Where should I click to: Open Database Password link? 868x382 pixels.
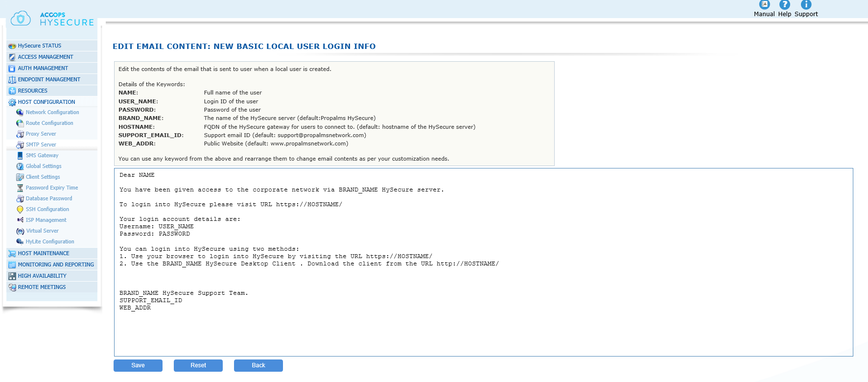coord(49,198)
